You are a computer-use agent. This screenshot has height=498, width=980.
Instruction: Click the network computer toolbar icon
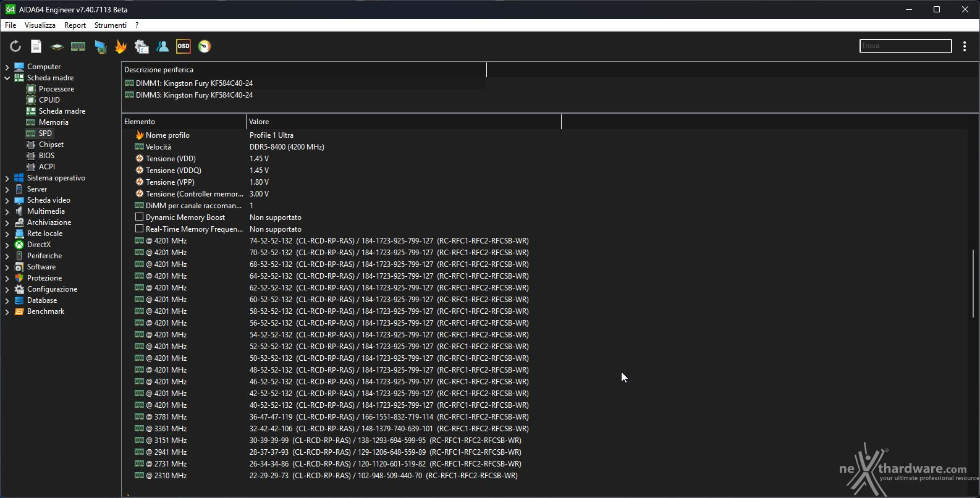(100, 46)
